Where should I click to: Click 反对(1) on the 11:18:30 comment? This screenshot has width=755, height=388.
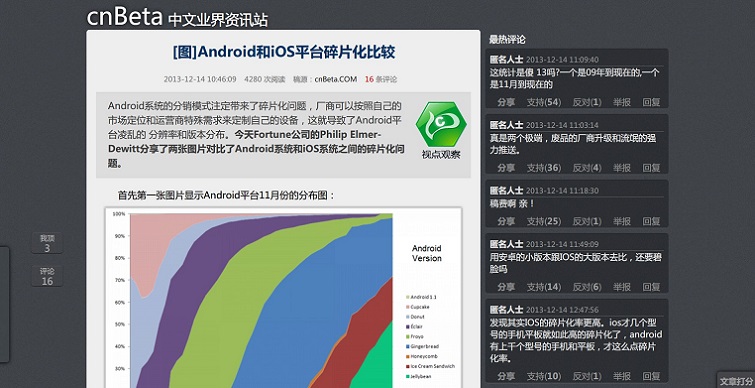click(x=587, y=221)
